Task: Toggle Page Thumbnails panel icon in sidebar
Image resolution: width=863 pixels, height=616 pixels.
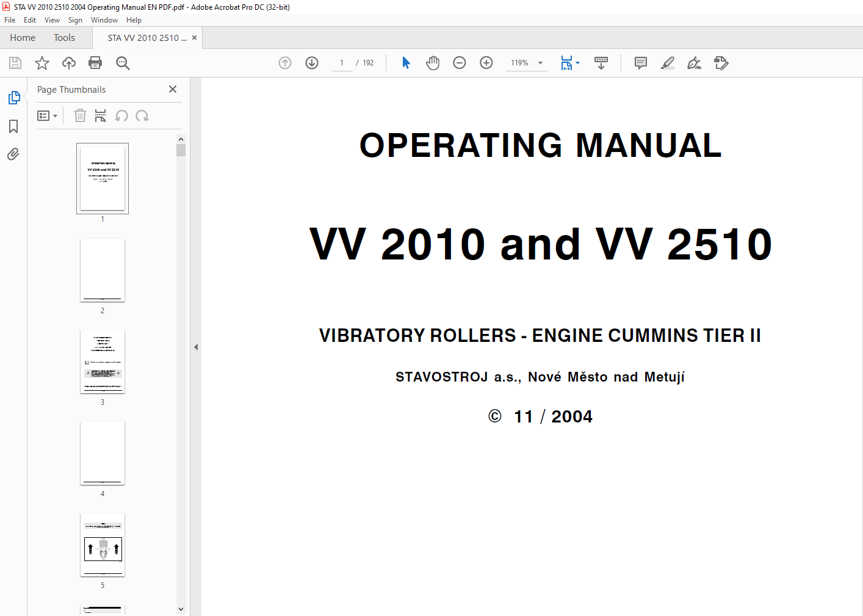Action: [14, 98]
